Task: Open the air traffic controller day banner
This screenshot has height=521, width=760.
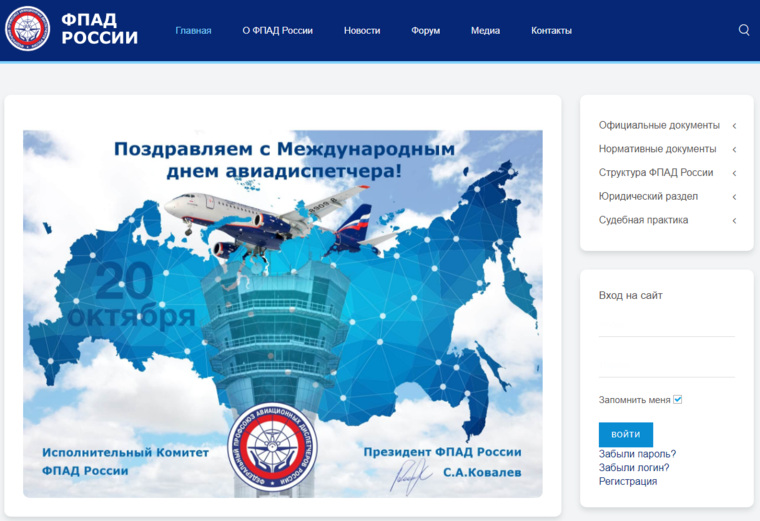Action: click(283, 314)
